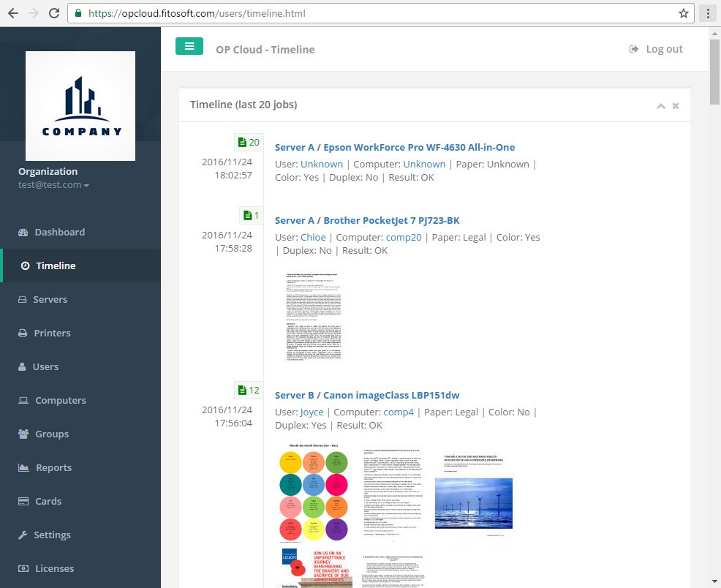Open Settings in the sidebar
Screen dimensions: 721x588
[80, 535]
